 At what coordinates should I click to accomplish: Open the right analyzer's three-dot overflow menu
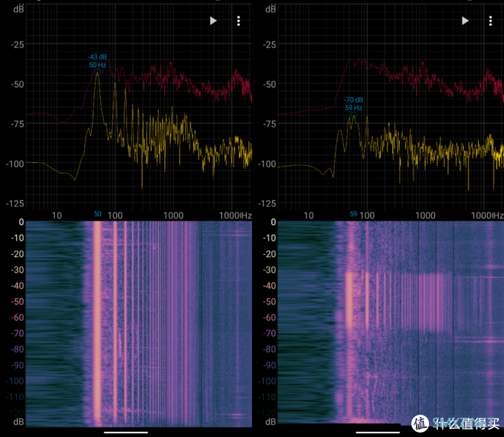tap(490, 21)
